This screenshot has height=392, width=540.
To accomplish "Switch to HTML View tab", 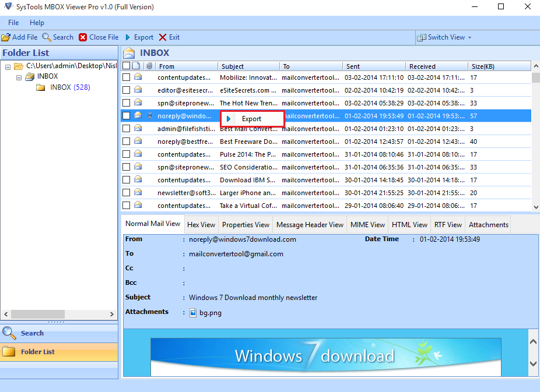I will pyautogui.click(x=409, y=225).
